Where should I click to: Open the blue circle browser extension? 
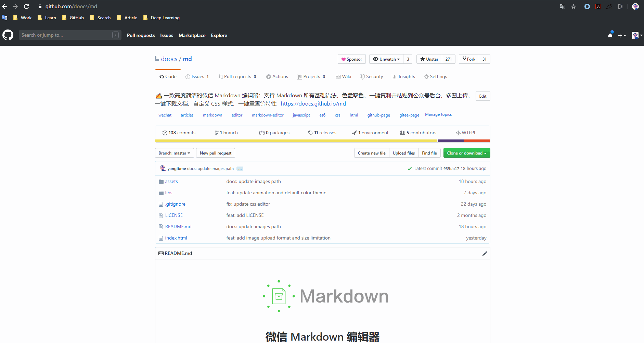pyautogui.click(x=587, y=7)
